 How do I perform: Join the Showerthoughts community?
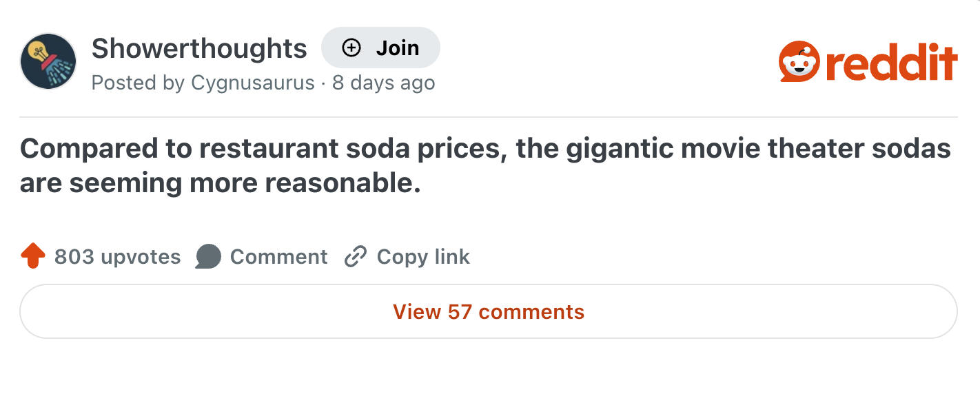(380, 48)
